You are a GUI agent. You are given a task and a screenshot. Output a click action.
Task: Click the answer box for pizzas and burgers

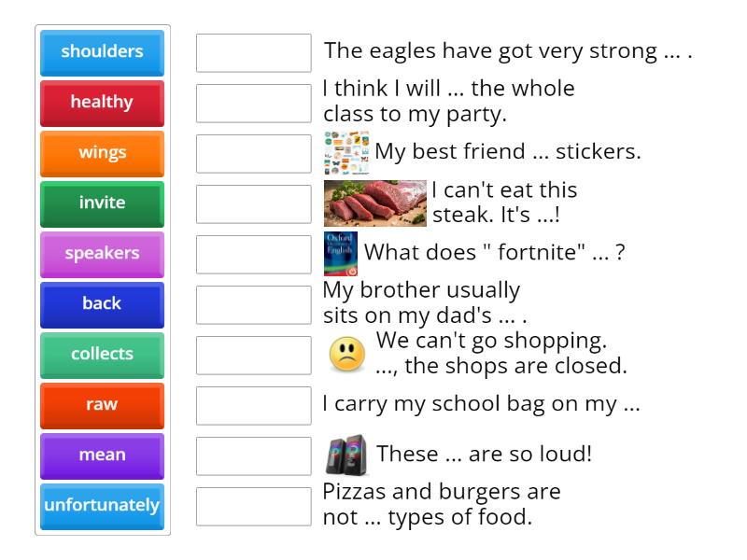click(254, 507)
